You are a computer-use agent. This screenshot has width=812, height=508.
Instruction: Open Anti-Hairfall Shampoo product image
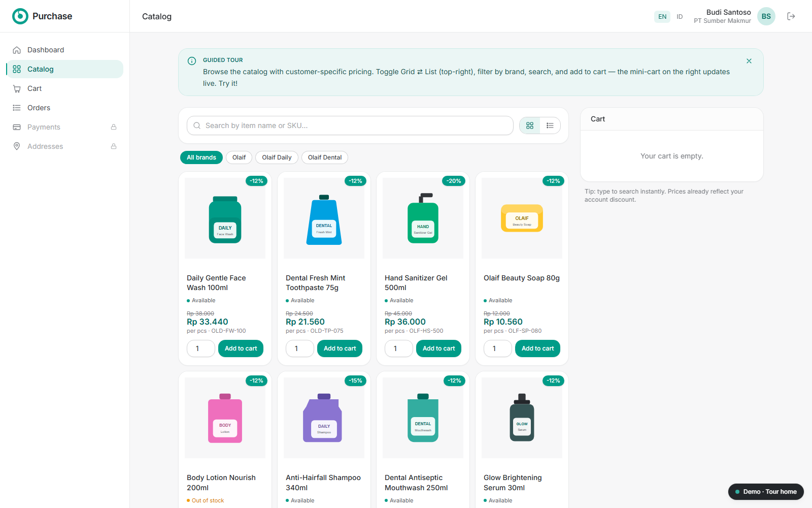click(324, 418)
